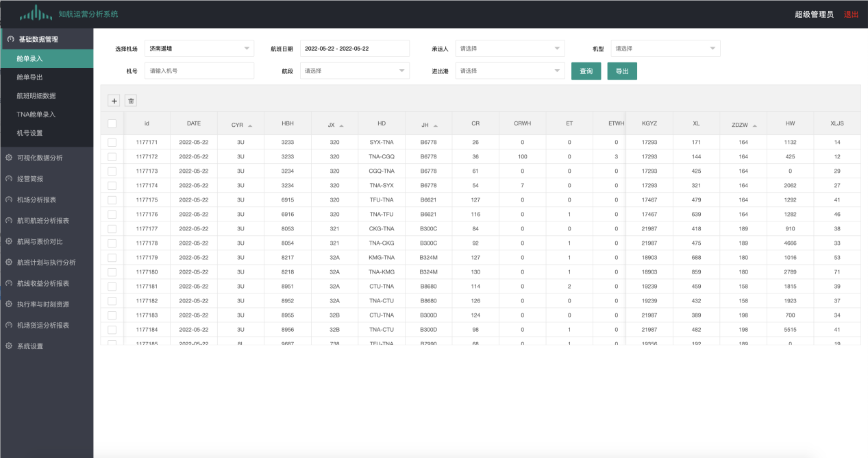Click the sort arrows on JH column
Screen dimensions: 868x458
point(436,125)
